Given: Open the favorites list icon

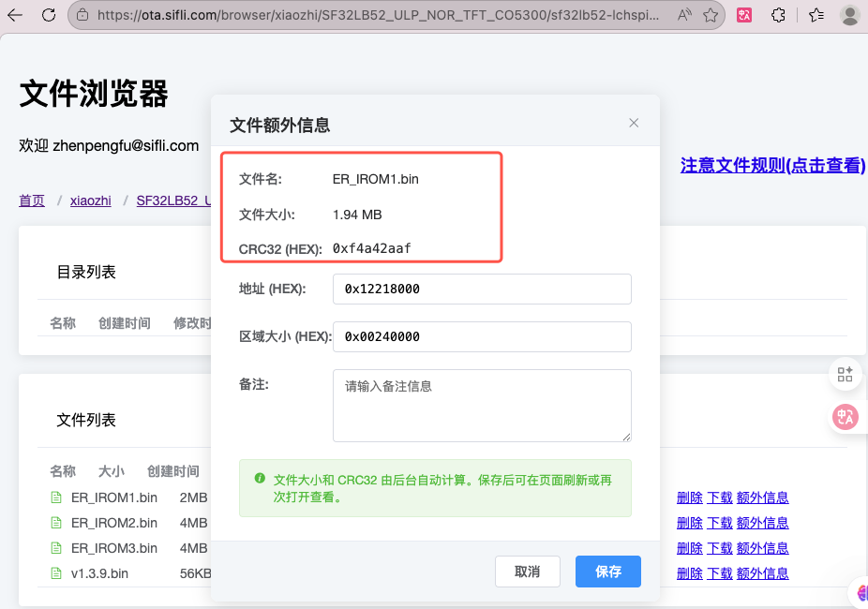Looking at the screenshot, I should pyautogui.click(x=816, y=15).
